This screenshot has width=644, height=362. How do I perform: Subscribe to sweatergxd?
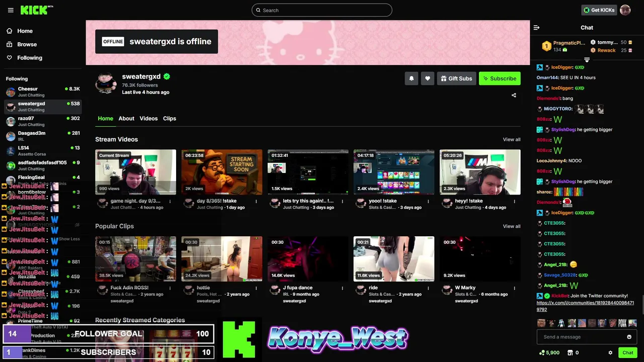pos(500,78)
